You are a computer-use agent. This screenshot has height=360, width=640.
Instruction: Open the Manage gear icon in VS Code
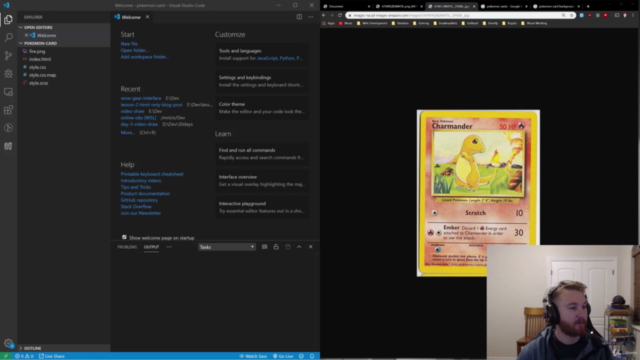pyautogui.click(x=8, y=343)
